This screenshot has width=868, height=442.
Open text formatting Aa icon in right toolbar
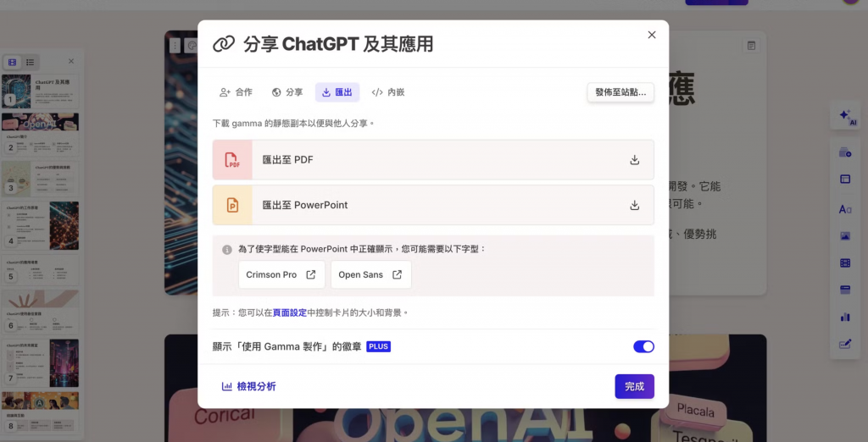click(x=845, y=209)
